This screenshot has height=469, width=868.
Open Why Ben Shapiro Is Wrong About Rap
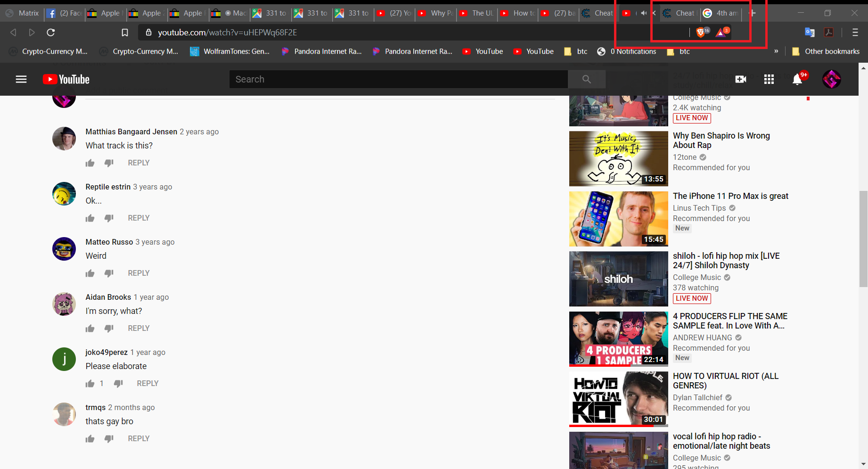(721, 140)
